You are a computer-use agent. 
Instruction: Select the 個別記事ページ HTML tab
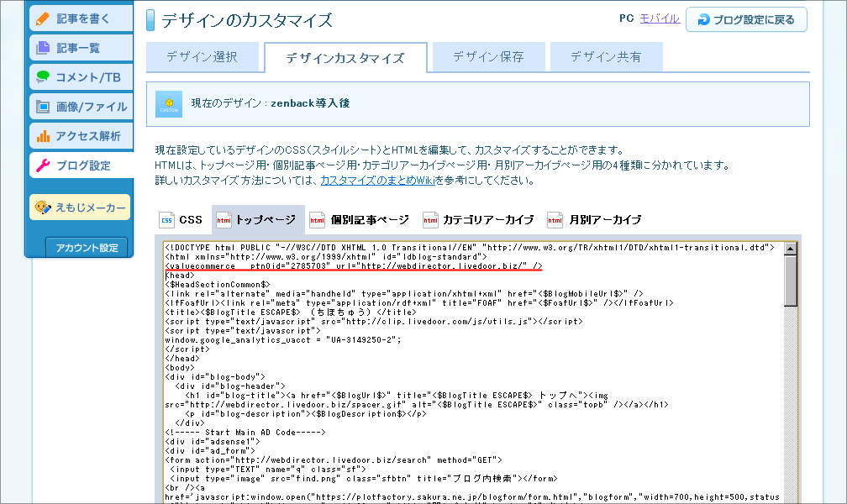click(360, 220)
